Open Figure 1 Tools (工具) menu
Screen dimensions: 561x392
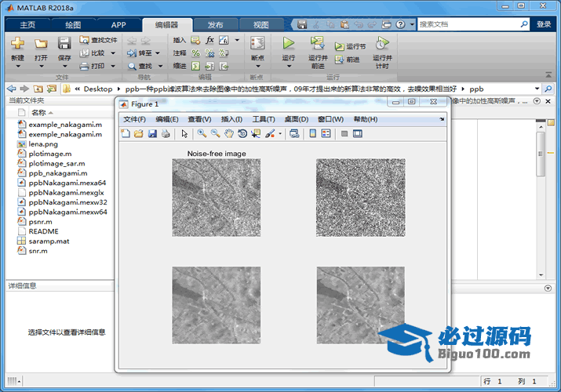point(264,119)
